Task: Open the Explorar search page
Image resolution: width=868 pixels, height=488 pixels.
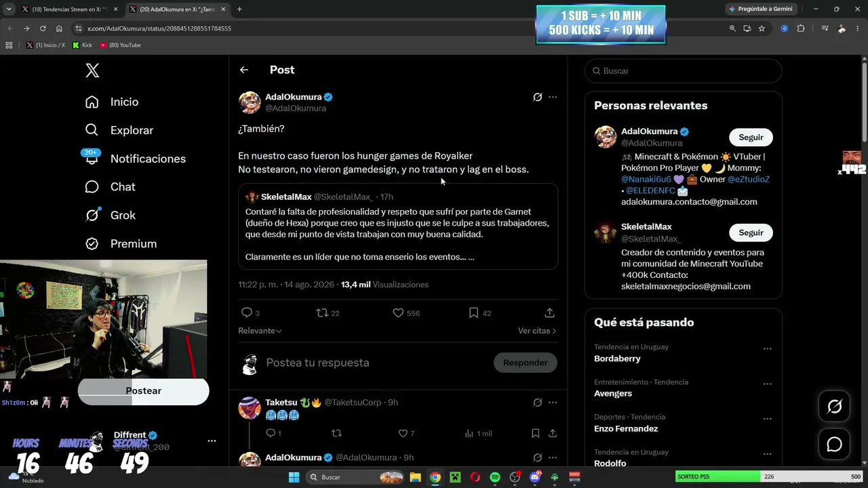Action: [119, 130]
